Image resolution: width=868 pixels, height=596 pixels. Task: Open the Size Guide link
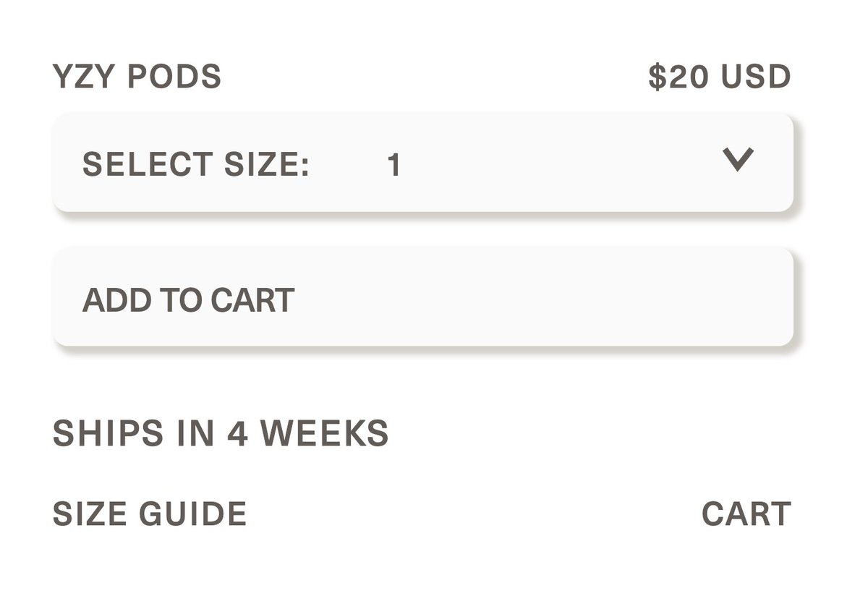pos(150,514)
